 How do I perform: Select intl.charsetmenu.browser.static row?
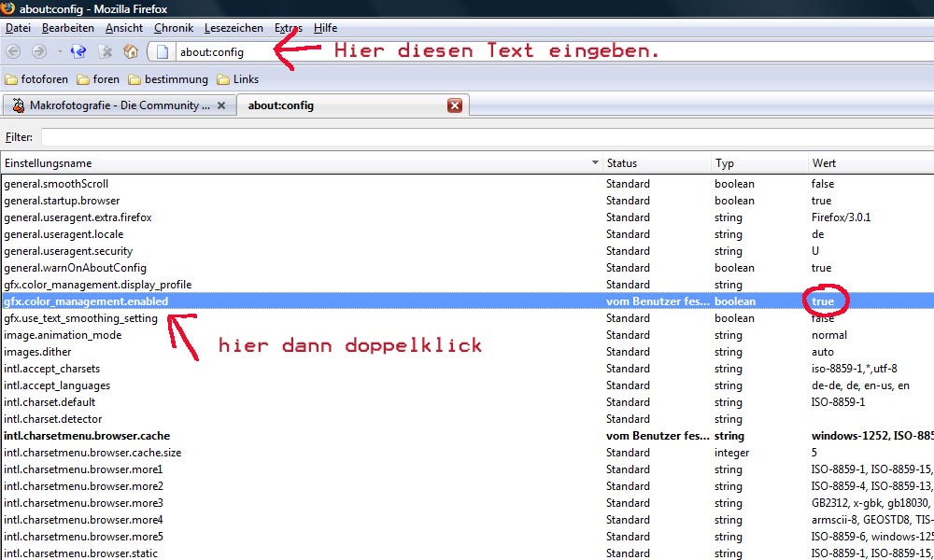pyautogui.click(x=468, y=553)
